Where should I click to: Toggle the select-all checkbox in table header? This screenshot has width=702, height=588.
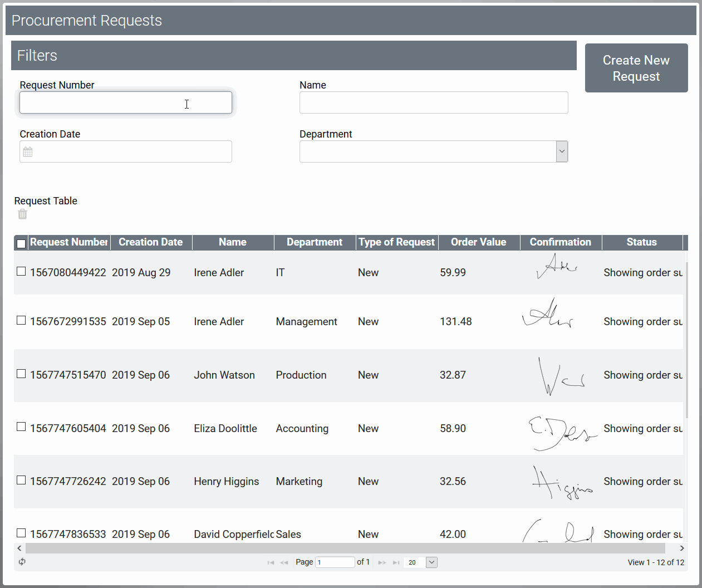point(21,243)
